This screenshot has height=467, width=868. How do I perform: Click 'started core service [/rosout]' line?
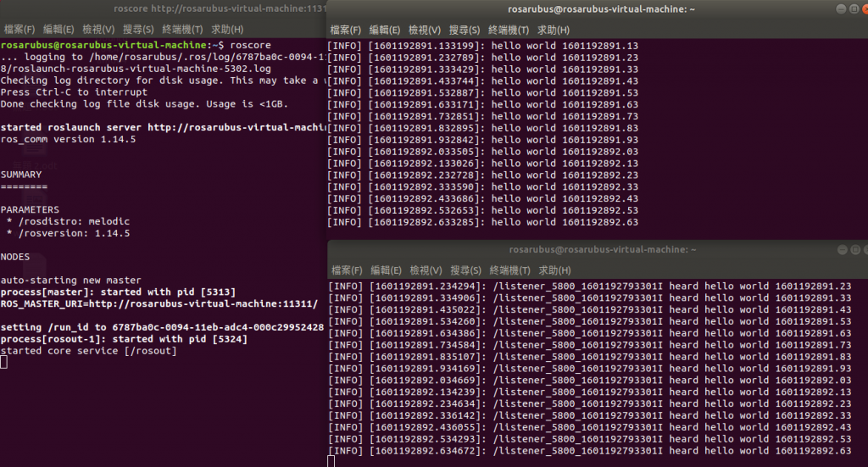[88, 351]
